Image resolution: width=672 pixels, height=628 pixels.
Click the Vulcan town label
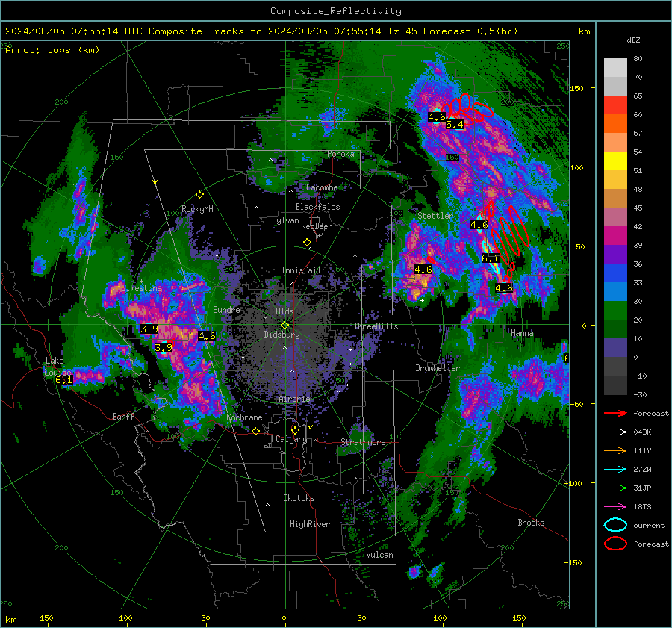(x=380, y=555)
